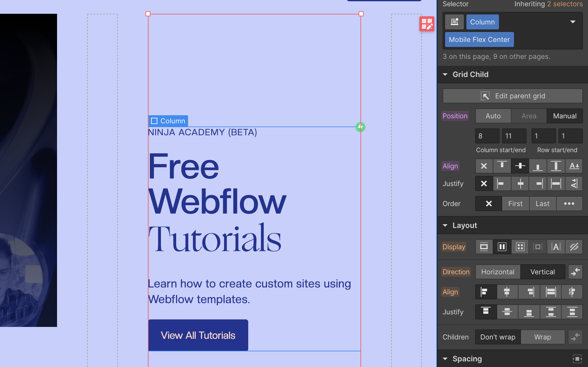Collapse the Layout section

click(445, 225)
